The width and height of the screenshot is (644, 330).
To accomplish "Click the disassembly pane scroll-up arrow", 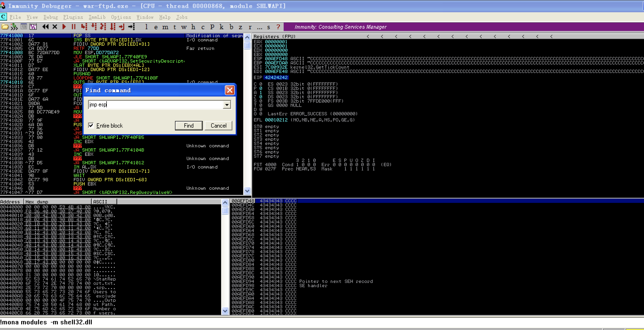I will point(247,37).
